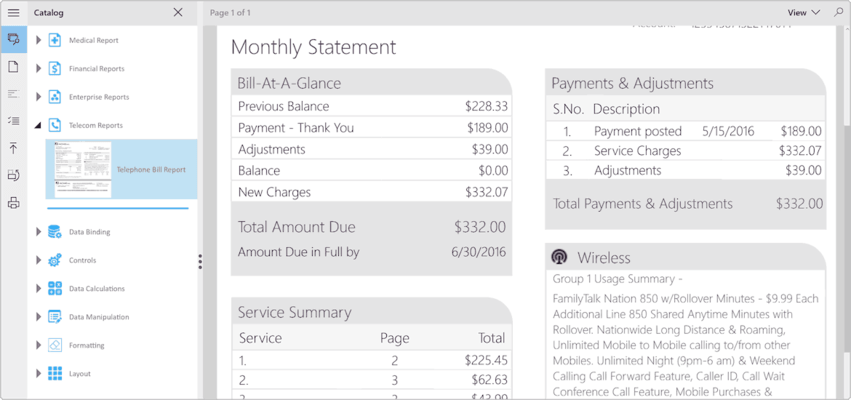Viewport: 851px width, 400px height.
Task: Click the Medical Report category icon
Action: tap(55, 40)
